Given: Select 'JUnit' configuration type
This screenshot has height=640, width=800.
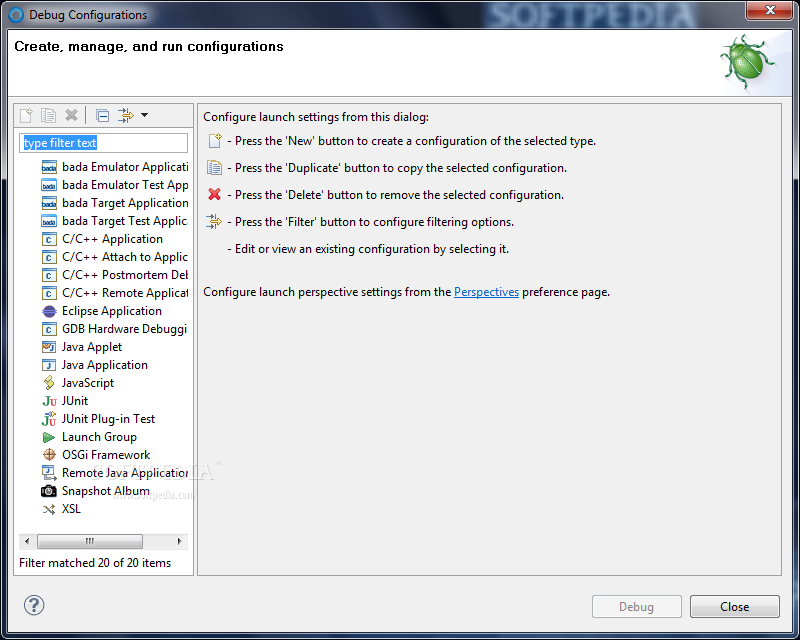Looking at the screenshot, I should (74, 401).
